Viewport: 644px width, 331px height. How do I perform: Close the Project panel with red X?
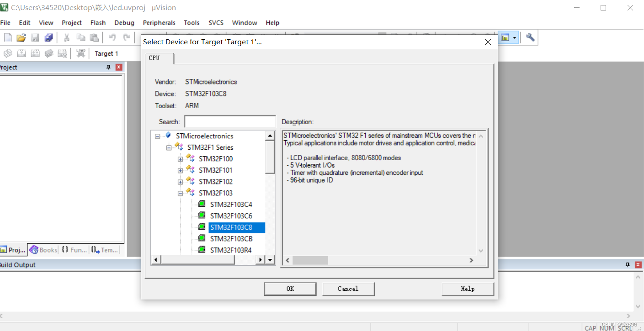119,67
